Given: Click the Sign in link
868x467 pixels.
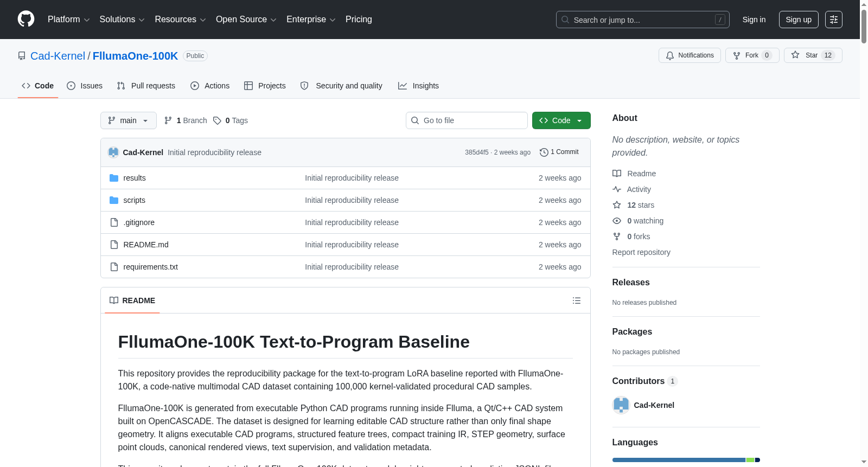Looking at the screenshot, I should pos(754,20).
